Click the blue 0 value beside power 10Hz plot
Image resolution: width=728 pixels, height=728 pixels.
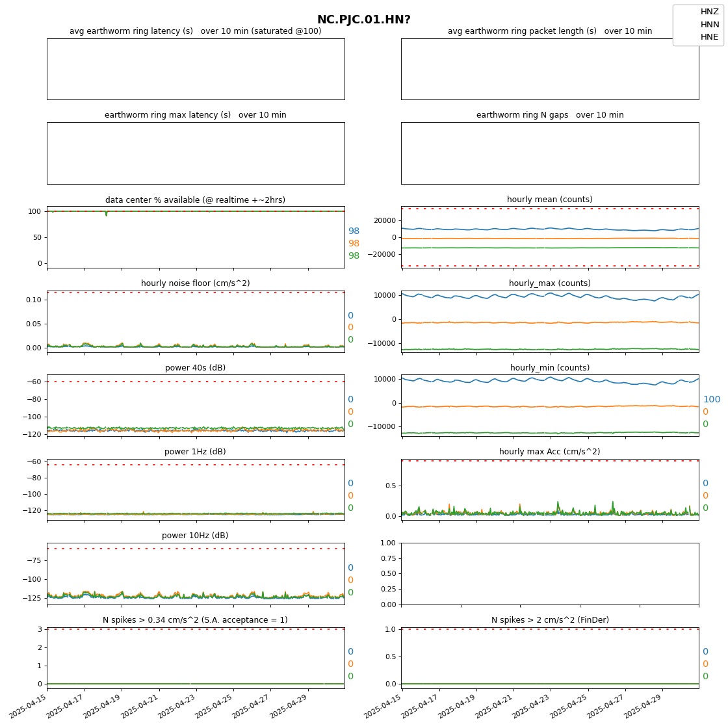(x=351, y=568)
